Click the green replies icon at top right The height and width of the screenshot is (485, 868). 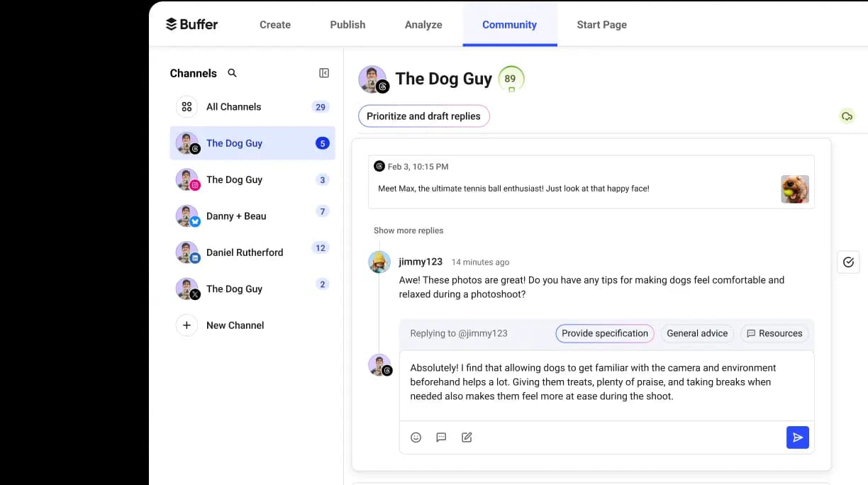tap(847, 116)
